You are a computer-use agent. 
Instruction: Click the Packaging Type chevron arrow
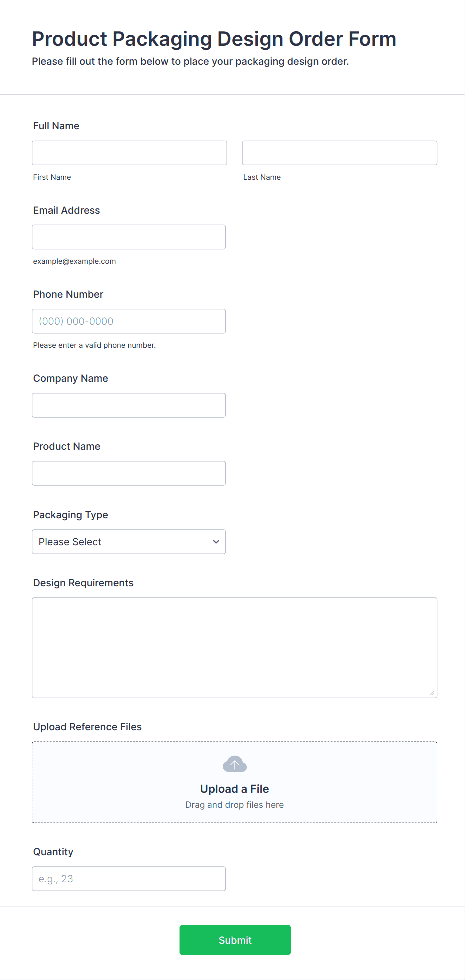tap(216, 542)
